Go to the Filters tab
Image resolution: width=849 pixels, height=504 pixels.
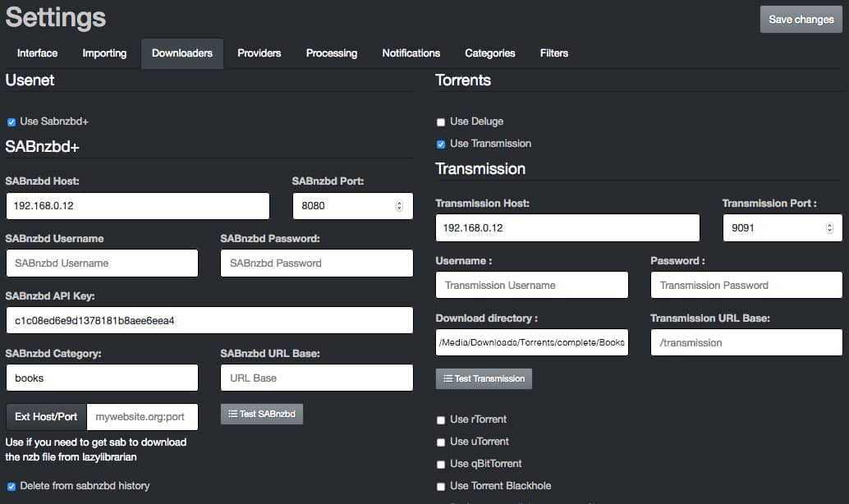click(x=554, y=53)
